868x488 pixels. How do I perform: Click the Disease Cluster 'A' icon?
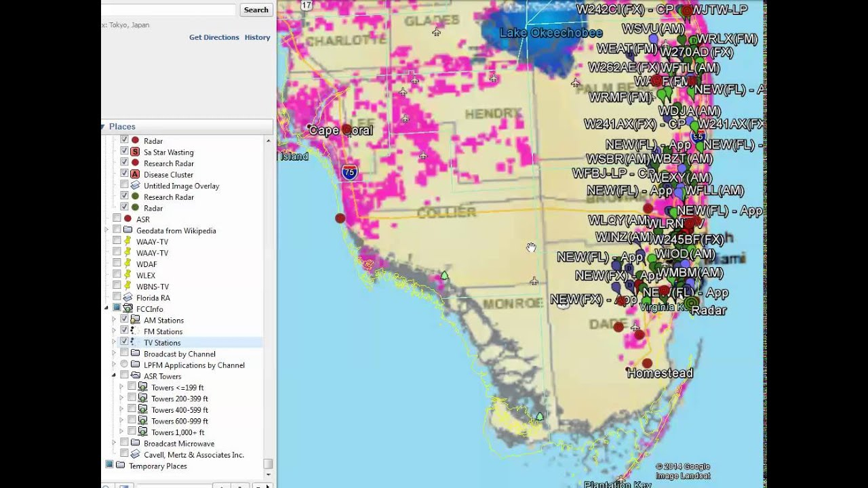[x=135, y=174]
